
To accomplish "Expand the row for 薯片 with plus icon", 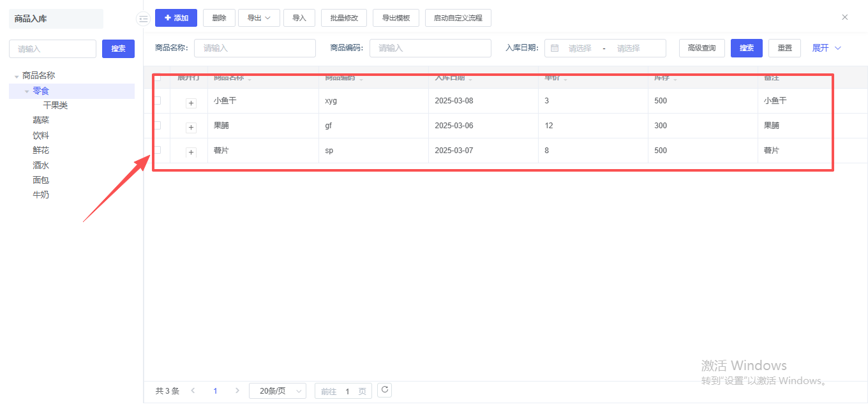I will (x=191, y=152).
